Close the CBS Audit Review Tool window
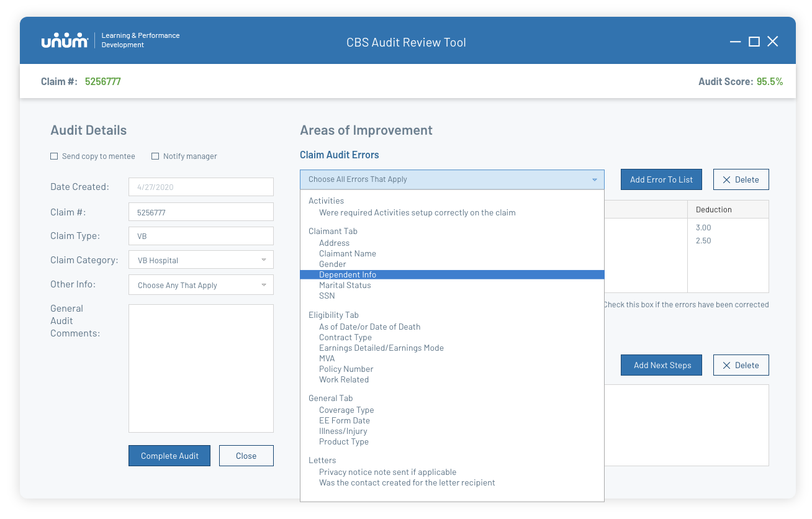 coord(773,42)
